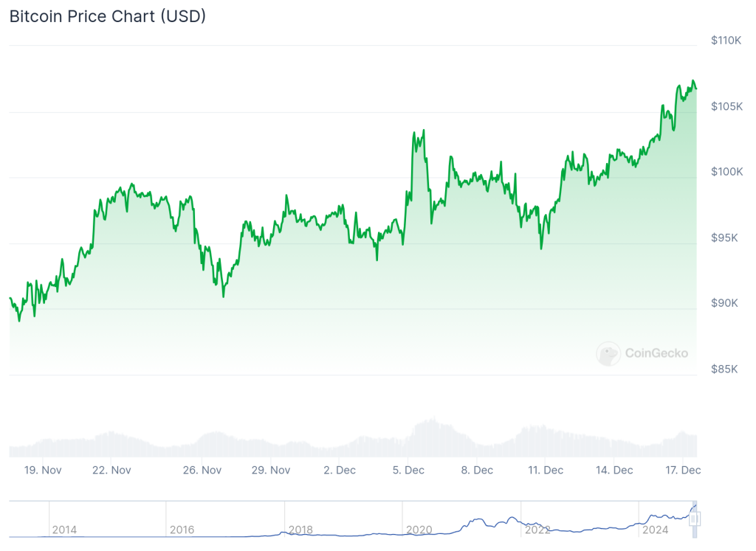Click the 17. Dec date axis label
The image size is (756, 551).
click(x=683, y=470)
